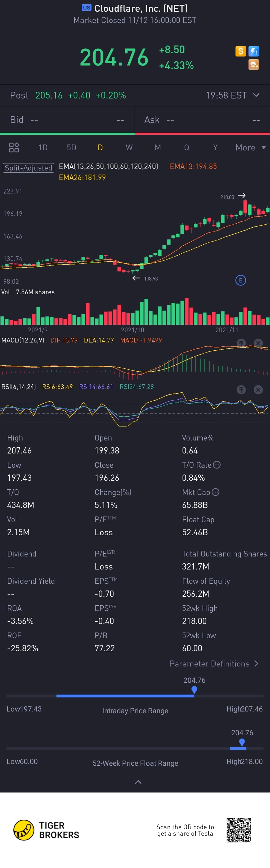Tap the Post price 205.16
270x868 pixels.
point(49,95)
